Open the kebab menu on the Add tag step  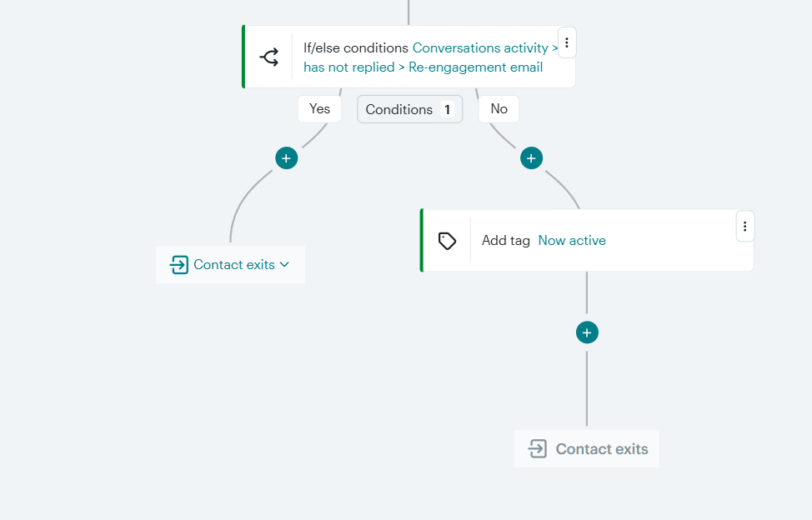(x=744, y=225)
